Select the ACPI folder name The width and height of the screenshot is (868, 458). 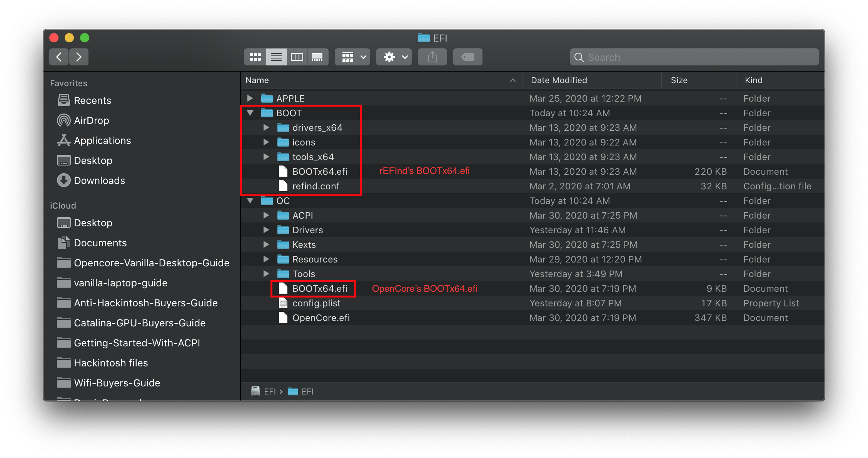coord(302,215)
